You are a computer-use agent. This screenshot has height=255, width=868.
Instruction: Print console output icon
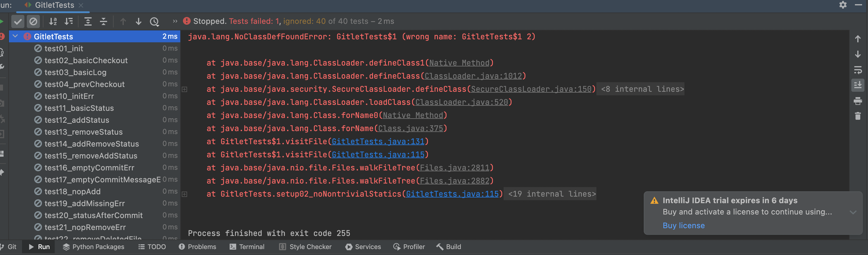coord(858,101)
